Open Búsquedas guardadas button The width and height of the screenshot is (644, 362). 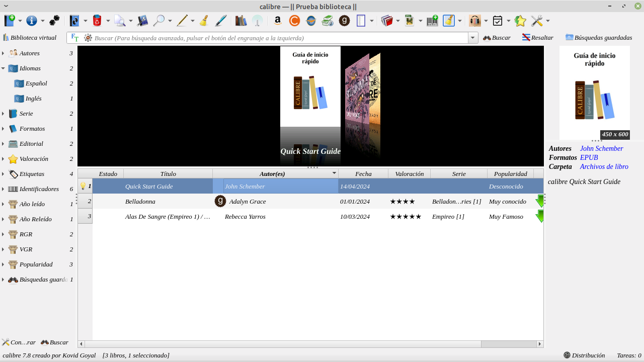[x=598, y=38]
